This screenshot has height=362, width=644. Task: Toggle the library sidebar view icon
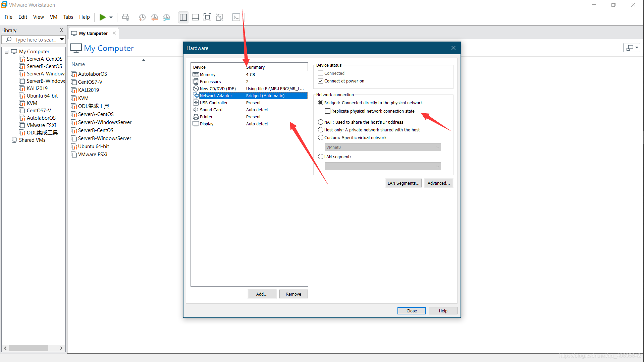tap(183, 17)
